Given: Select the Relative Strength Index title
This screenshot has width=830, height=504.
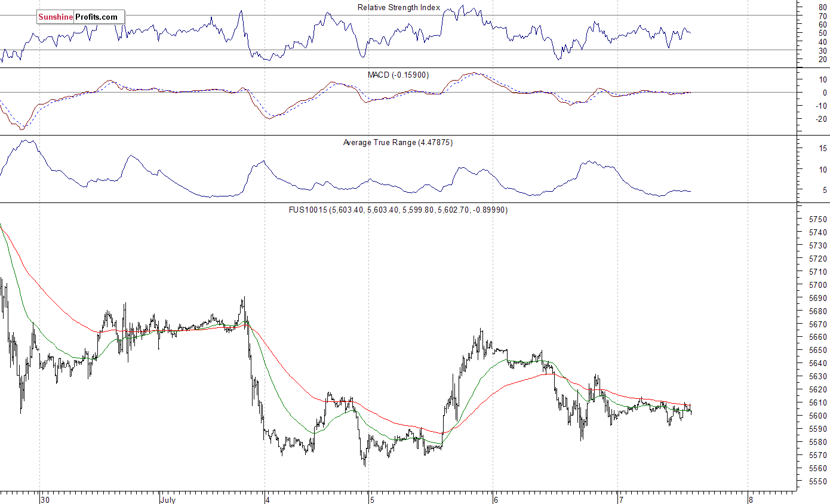Looking at the screenshot, I should 399,8.
